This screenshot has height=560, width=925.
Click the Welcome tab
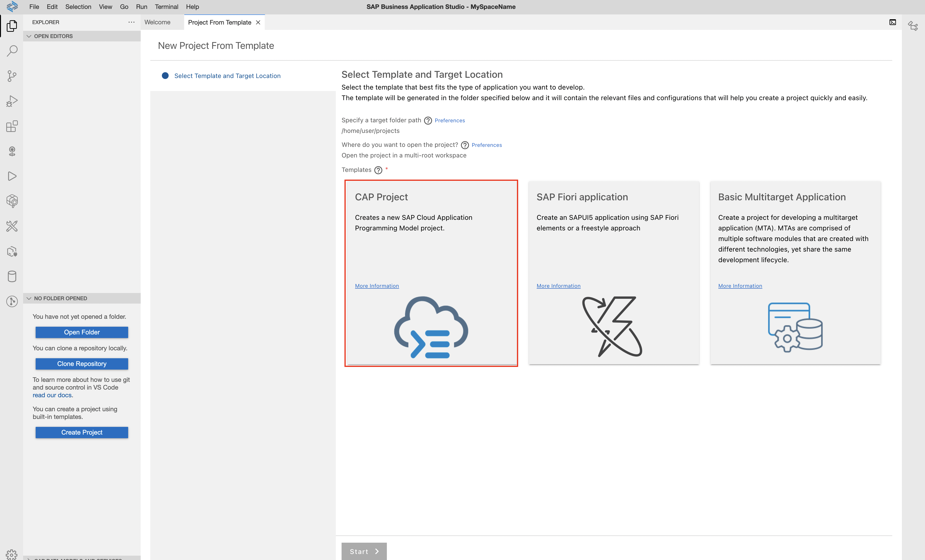click(157, 22)
